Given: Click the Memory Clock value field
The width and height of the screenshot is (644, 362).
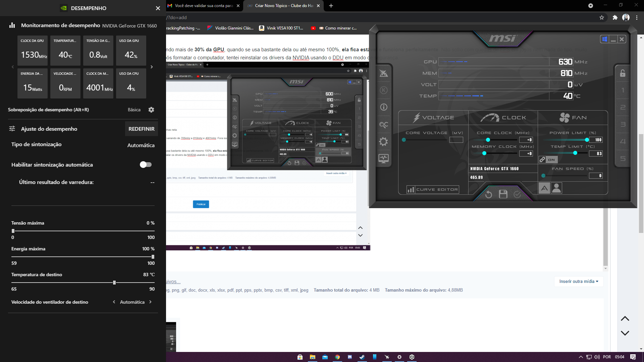Looking at the screenshot, I should click(x=526, y=154).
